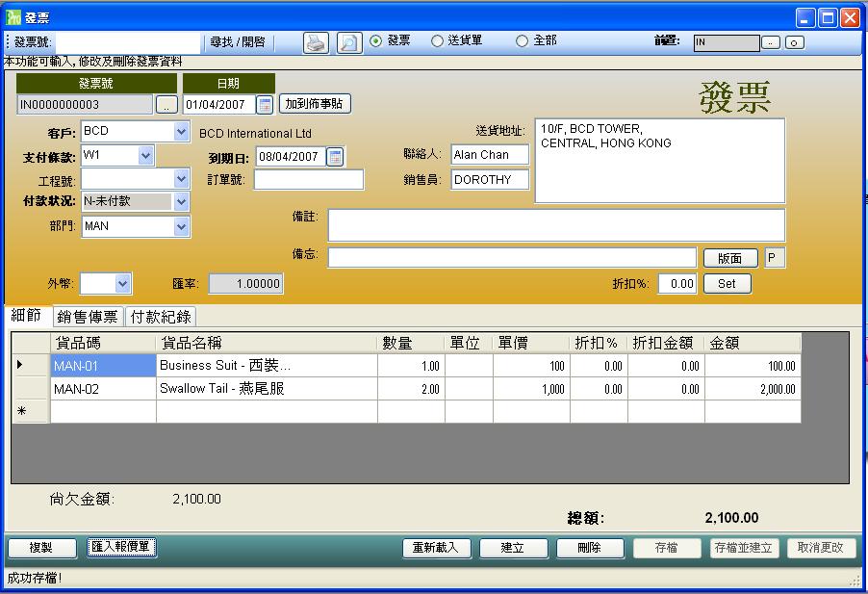868x594 pixels.
Task: Select the 送貨單 radio option
Action: (437, 41)
